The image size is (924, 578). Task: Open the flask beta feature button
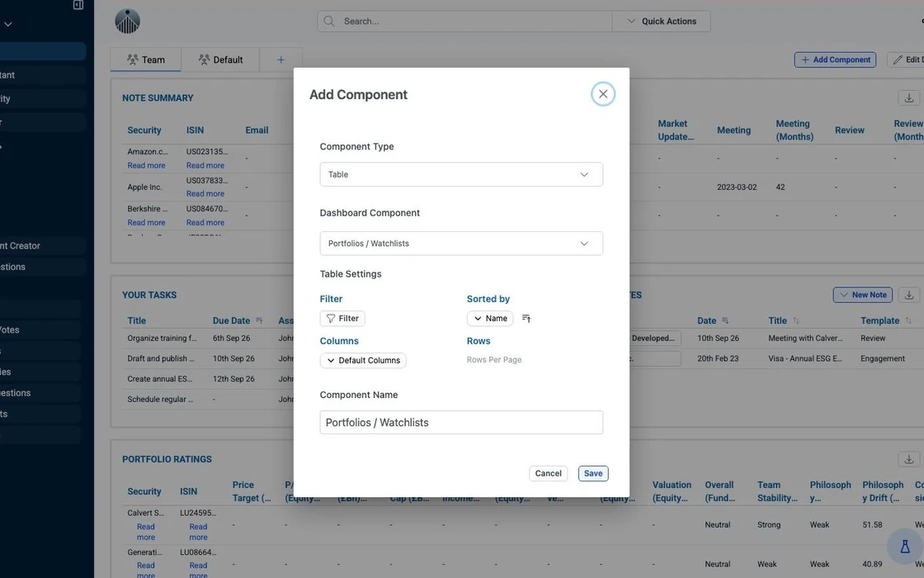(905, 547)
